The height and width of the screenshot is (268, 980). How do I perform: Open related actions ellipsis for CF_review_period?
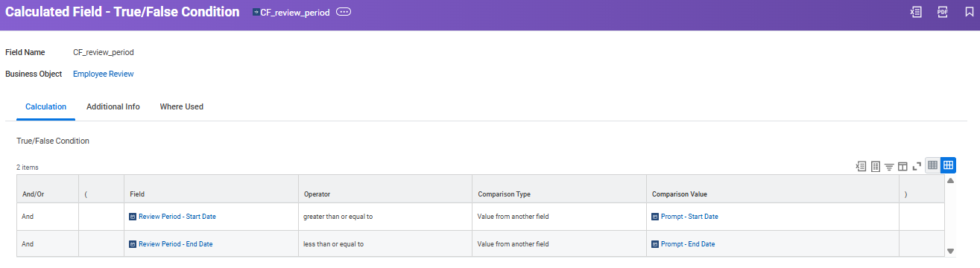click(x=344, y=13)
